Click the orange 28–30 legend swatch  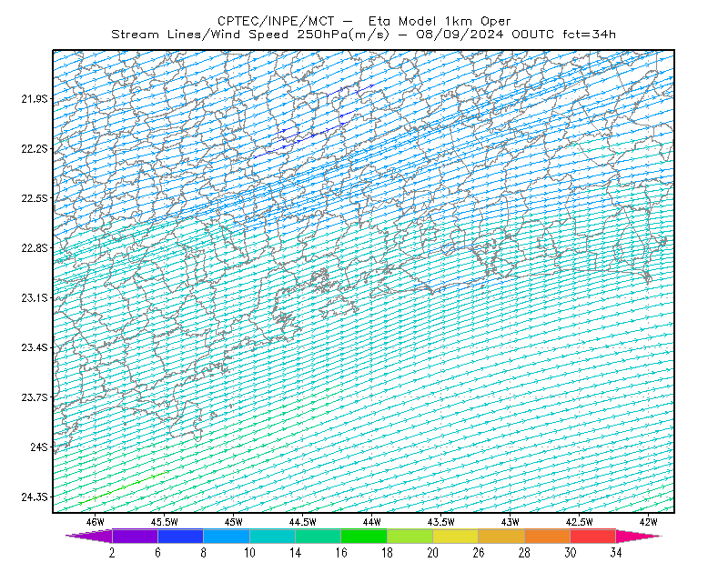point(548,536)
